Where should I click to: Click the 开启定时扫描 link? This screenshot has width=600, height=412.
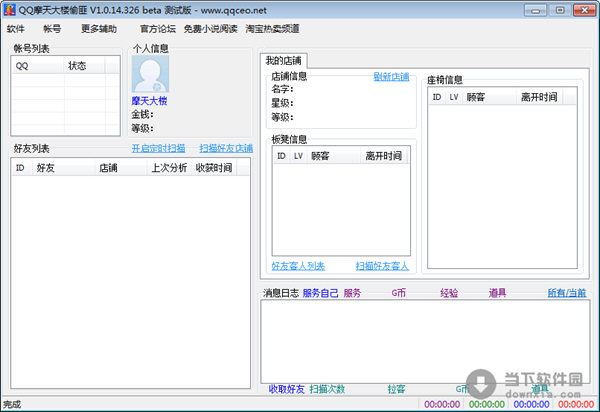click(x=158, y=148)
